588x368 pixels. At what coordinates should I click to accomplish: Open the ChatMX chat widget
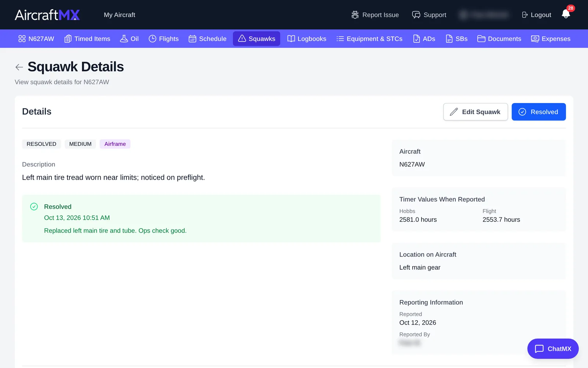pos(553,348)
